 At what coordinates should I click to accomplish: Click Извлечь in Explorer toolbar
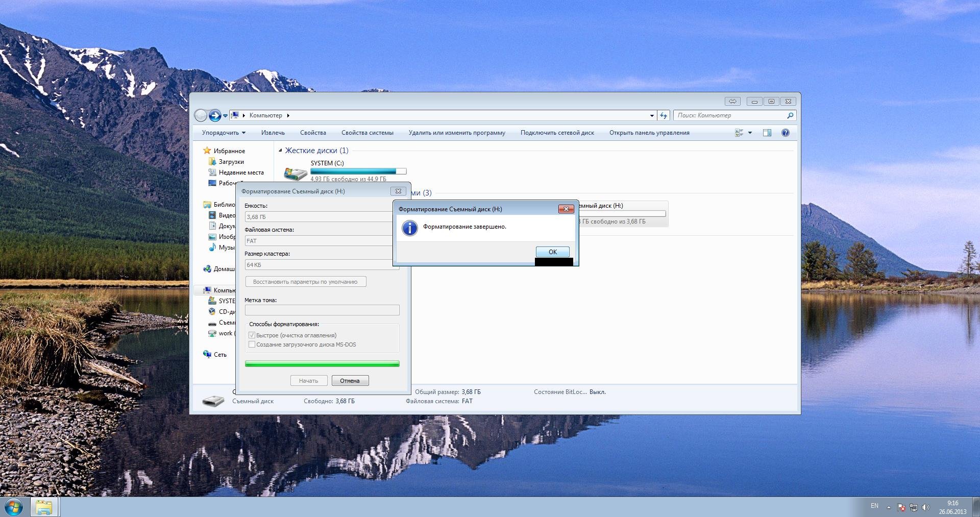273,133
